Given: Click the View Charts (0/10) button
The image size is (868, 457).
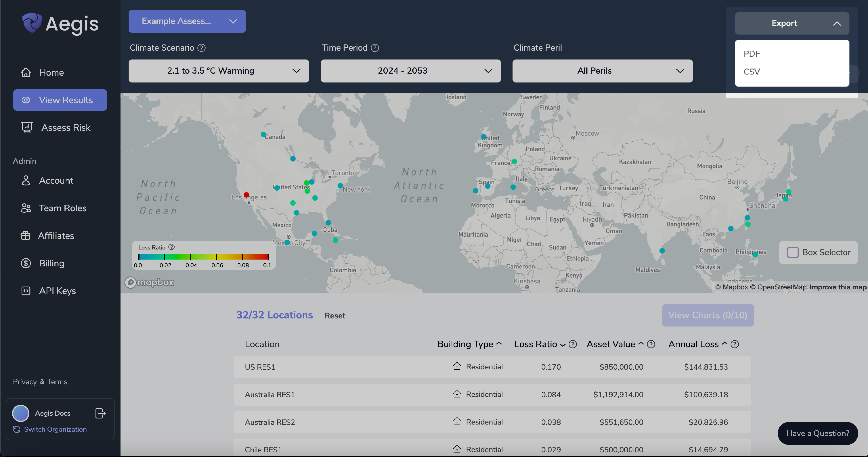Looking at the screenshot, I should (708, 315).
